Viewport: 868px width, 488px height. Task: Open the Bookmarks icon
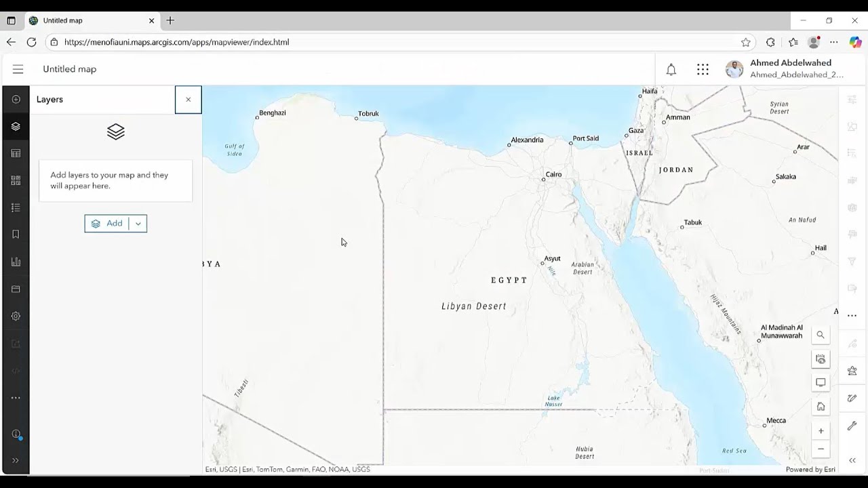(x=16, y=235)
